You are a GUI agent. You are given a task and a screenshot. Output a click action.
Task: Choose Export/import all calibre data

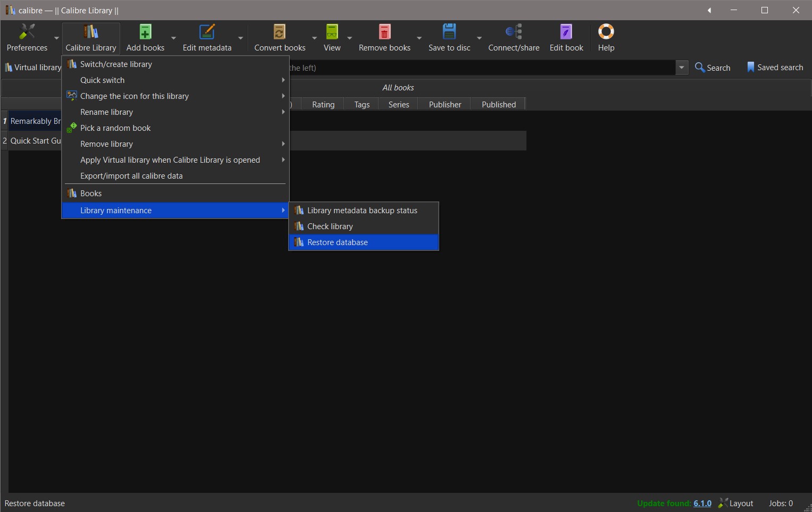coord(175,176)
